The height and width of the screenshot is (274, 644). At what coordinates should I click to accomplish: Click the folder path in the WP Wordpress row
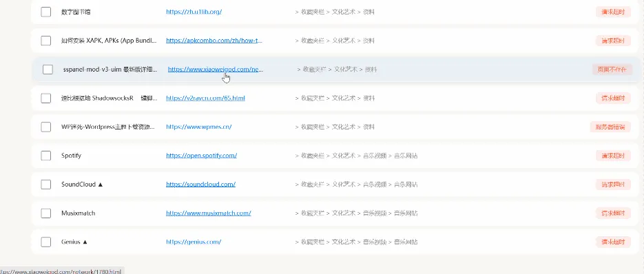335,127
